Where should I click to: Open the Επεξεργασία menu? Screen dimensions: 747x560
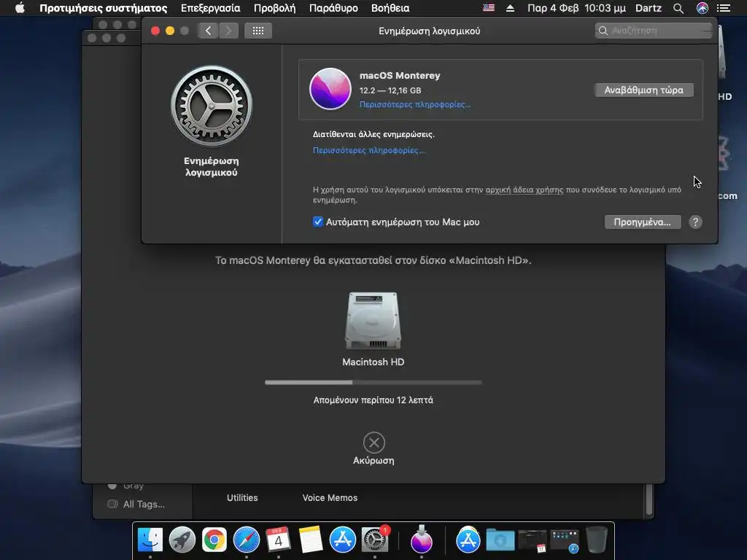click(x=211, y=8)
